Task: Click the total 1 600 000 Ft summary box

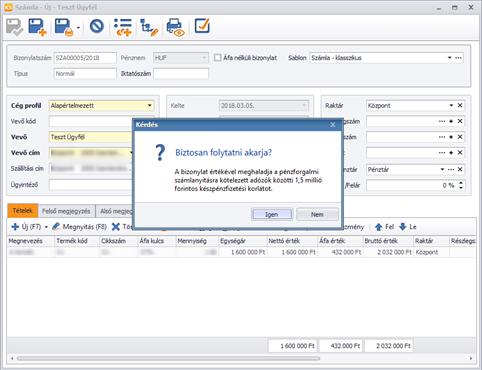Action: point(293,346)
